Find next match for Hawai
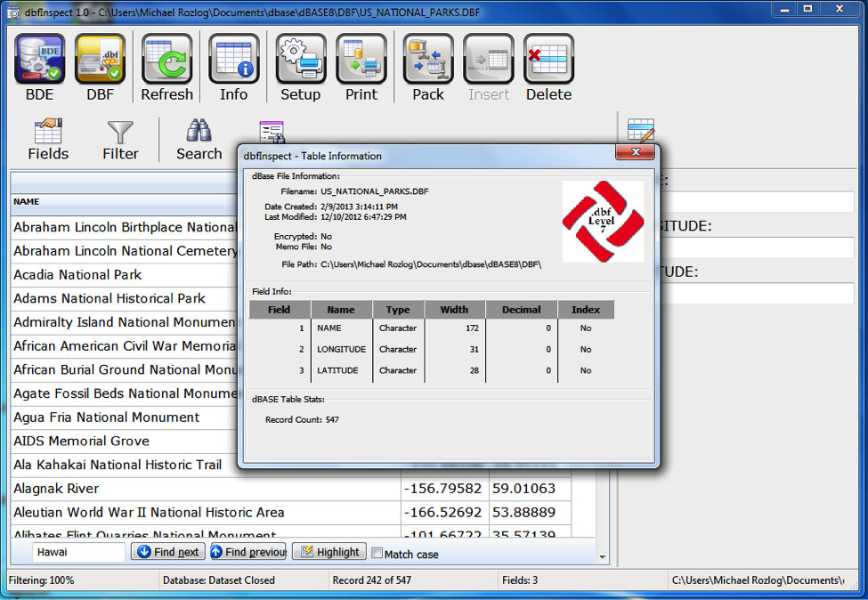The image size is (868, 600). coord(168,552)
